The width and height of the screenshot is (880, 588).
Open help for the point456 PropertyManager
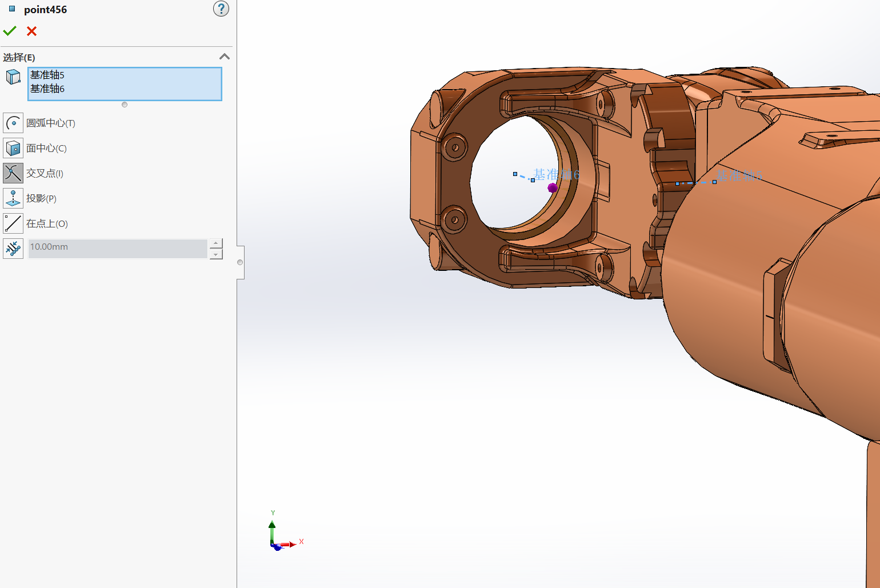pos(221,9)
